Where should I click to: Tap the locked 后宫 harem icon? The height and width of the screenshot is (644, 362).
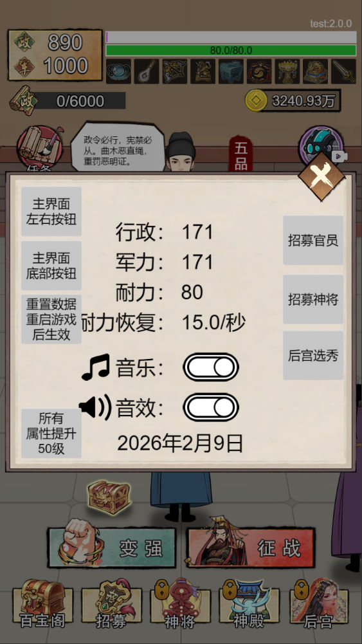coord(318,603)
